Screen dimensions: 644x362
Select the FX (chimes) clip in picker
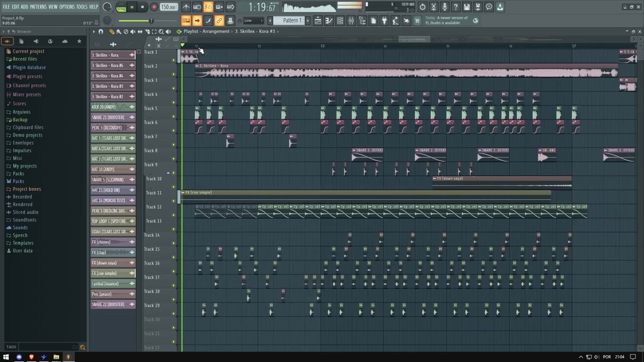point(113,242)
